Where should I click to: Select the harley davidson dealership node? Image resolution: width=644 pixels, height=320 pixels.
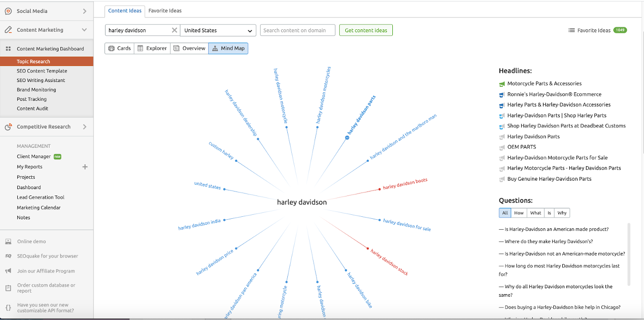click(x=241, y=113)
